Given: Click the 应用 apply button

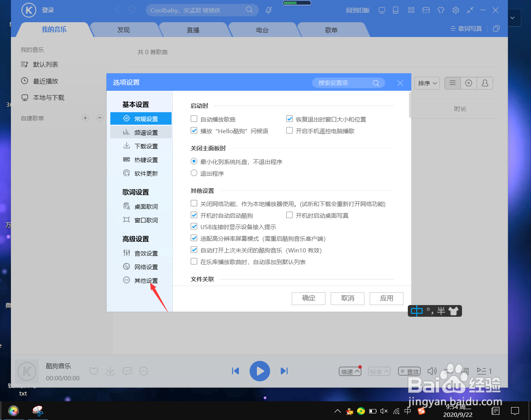Looking at the screenshot, I should click(x=386, y=298).
